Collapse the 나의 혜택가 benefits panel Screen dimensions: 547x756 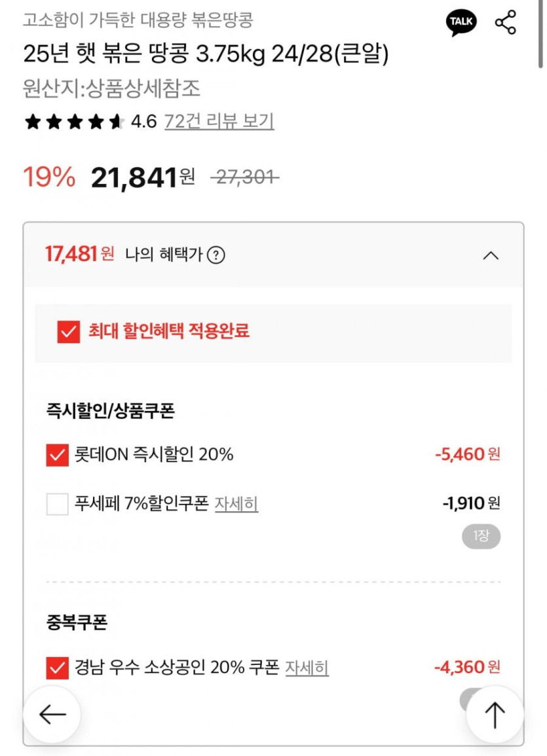click(491, 255)
